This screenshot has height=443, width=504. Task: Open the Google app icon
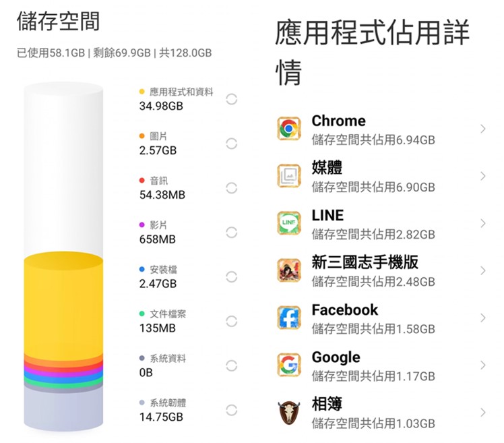tap(289, 365)
